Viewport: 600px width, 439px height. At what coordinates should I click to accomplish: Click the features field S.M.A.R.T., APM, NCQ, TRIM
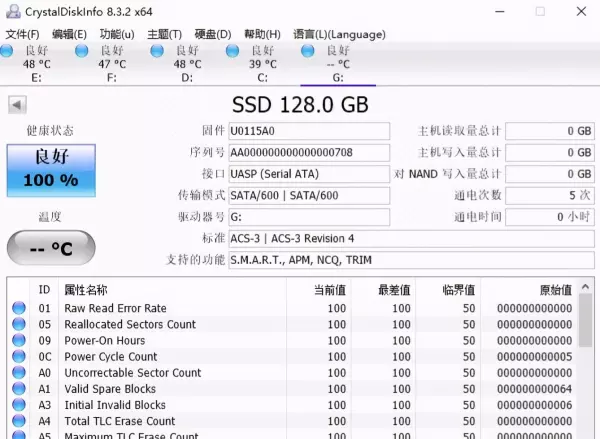coord(411,260)
